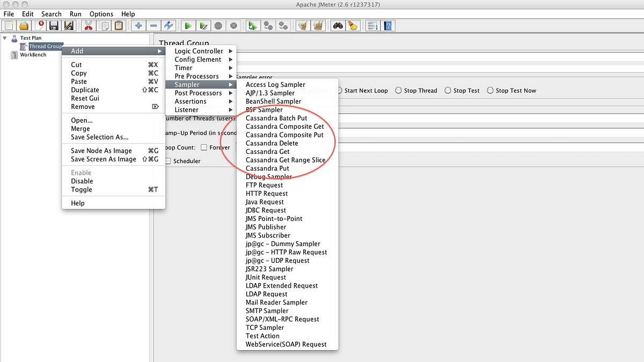Choose Duplicate in the context menu
The width and height of the screenshot is (644, 362).
click(x=114, y=90)
